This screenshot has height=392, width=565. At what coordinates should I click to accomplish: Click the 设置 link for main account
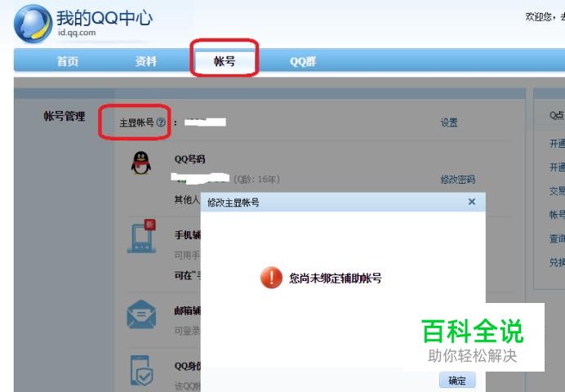point(449,122)
